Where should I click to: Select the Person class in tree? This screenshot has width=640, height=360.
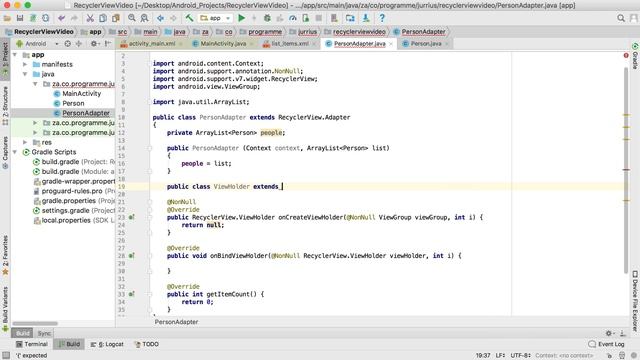[x=69, y=104]
